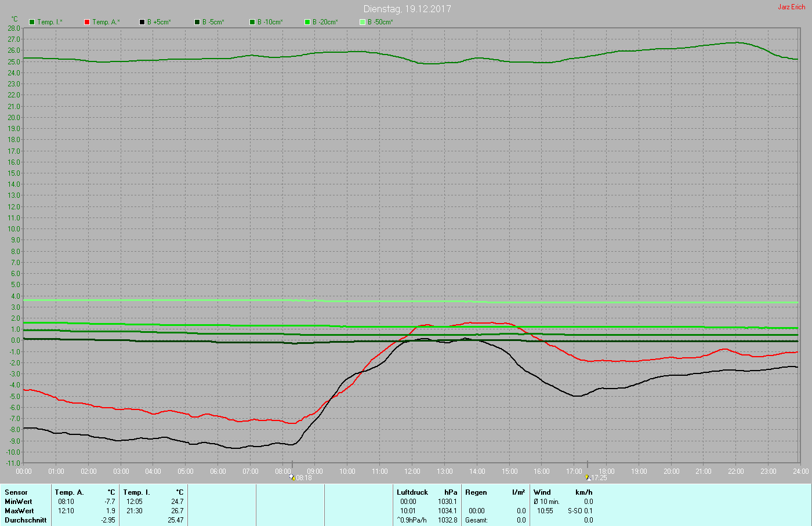Click the B -5cm* legend color swatch
The height and width of the screenshot is (526, 812).
click(197, 22)
